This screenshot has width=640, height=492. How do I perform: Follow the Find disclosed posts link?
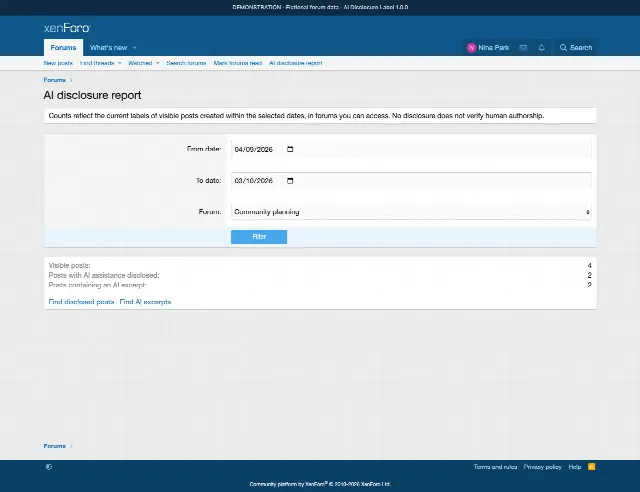pyautogui.click(x=81, y=302)
